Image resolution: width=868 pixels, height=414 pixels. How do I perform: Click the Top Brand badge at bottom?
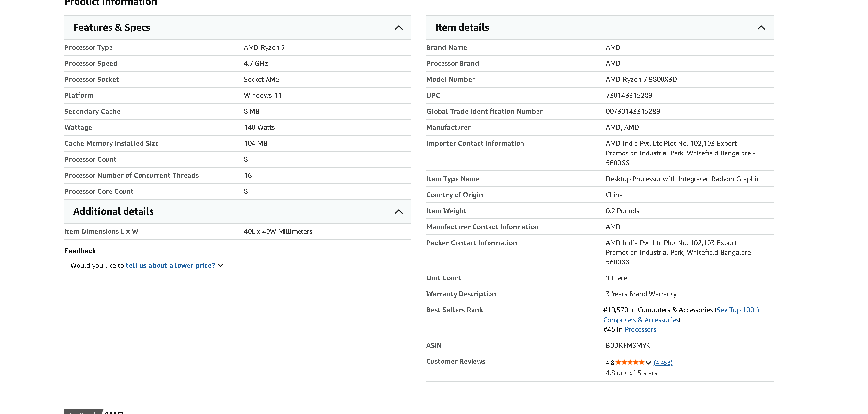81,412
